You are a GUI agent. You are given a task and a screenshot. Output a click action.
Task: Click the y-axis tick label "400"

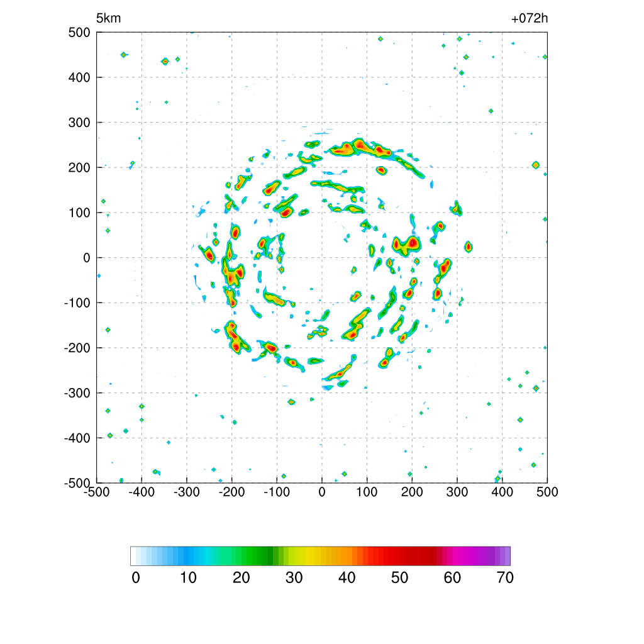click(79, 77)
